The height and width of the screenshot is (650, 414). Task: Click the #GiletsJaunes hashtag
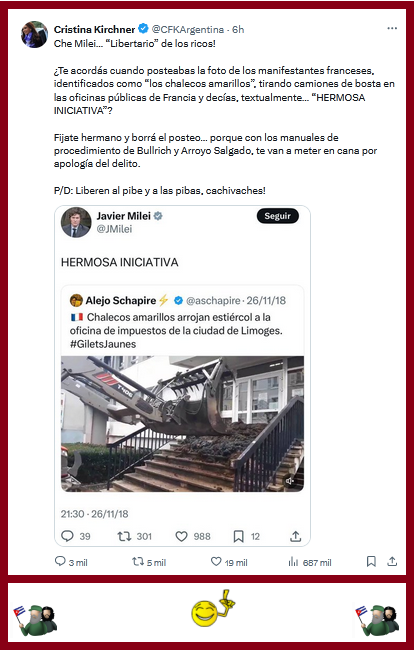coord(103,344)
